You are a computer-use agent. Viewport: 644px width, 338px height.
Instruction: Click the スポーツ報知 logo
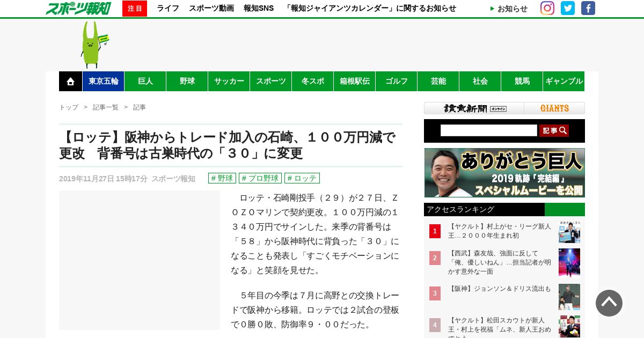[78, 8]
